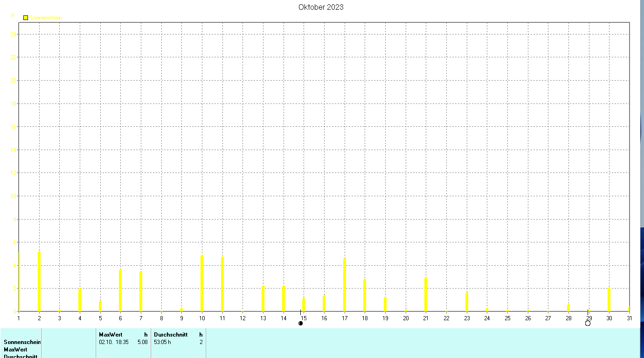Select the total duration cell 53:05 h
644x358 pixels.
click(162, 342)
